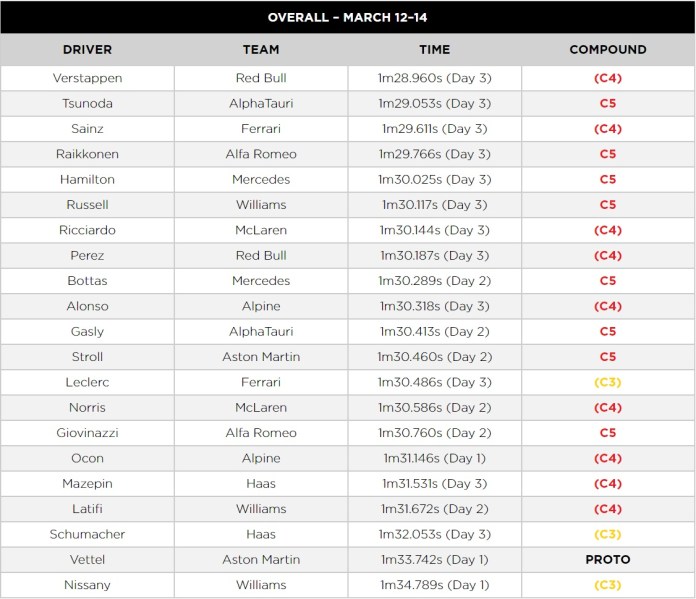Click Sainz's Ferrari team cell
The image size is (696, 599).
[x=261, y=129]
